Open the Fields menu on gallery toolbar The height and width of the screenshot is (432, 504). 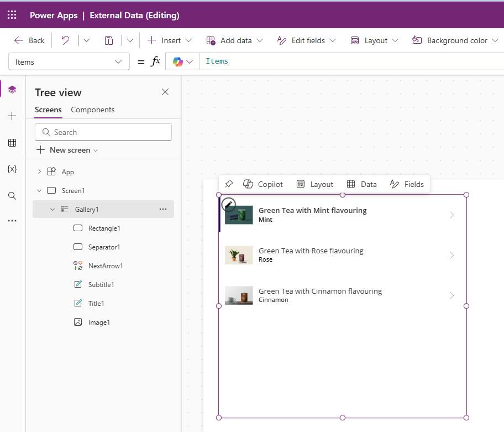[x=407, y=184]
